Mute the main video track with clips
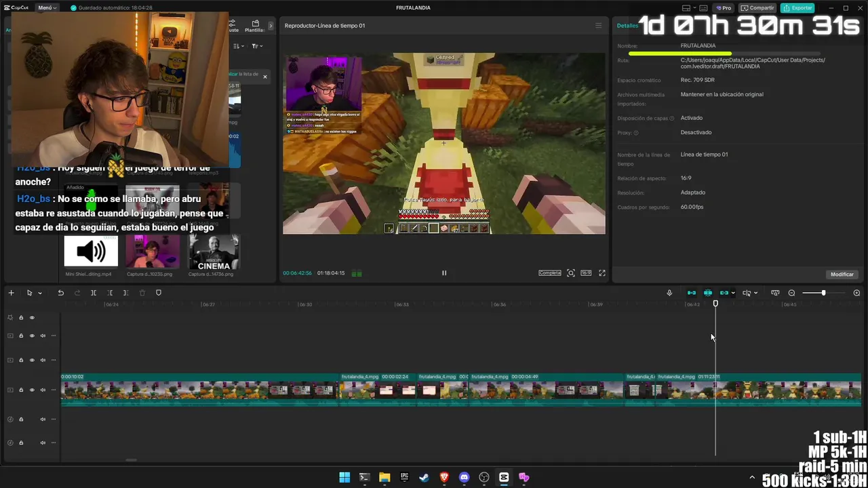 pos(43,390)
